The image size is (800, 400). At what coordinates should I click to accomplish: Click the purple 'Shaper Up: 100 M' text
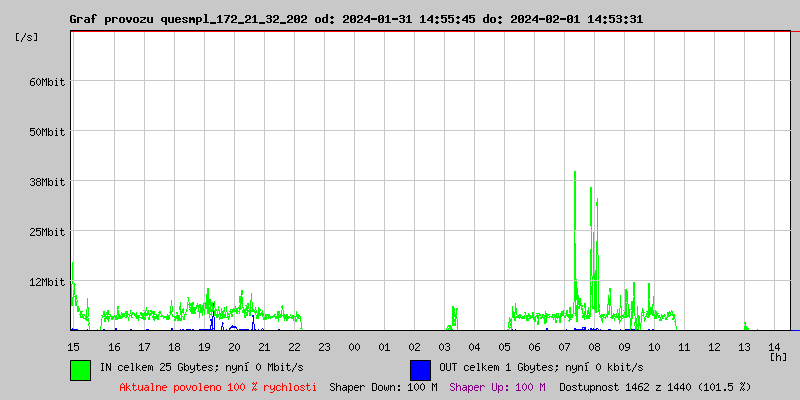497,387
